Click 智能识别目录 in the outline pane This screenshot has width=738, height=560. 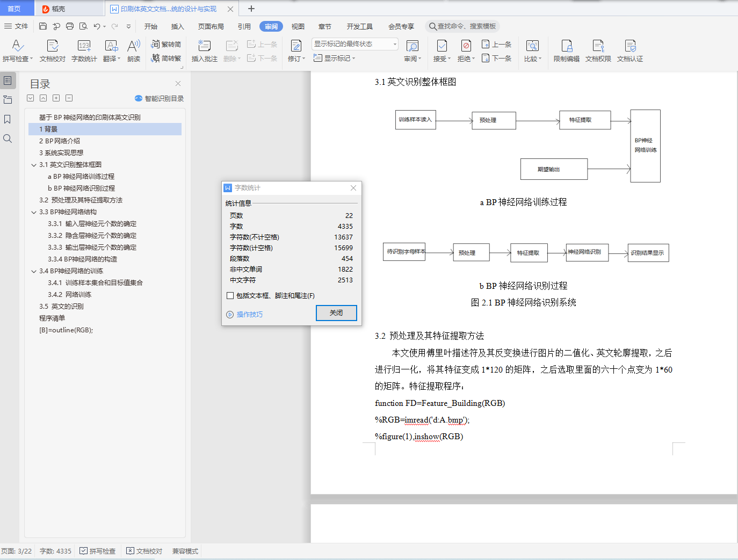[159, 98]
